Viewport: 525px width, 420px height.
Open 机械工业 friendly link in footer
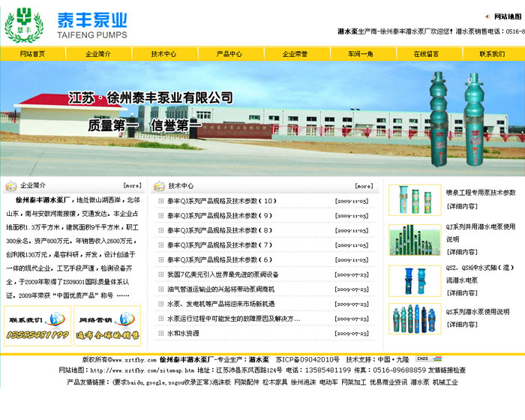(445, 382)
